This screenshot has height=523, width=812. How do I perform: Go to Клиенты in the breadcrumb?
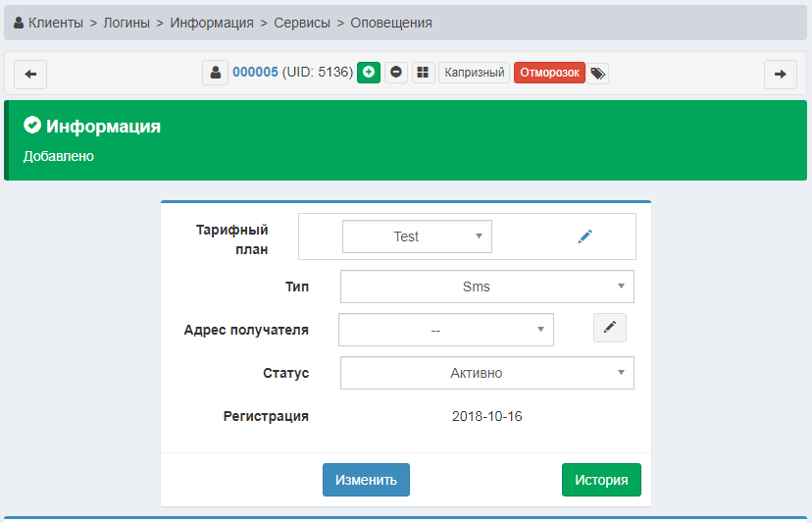[55, 23]
